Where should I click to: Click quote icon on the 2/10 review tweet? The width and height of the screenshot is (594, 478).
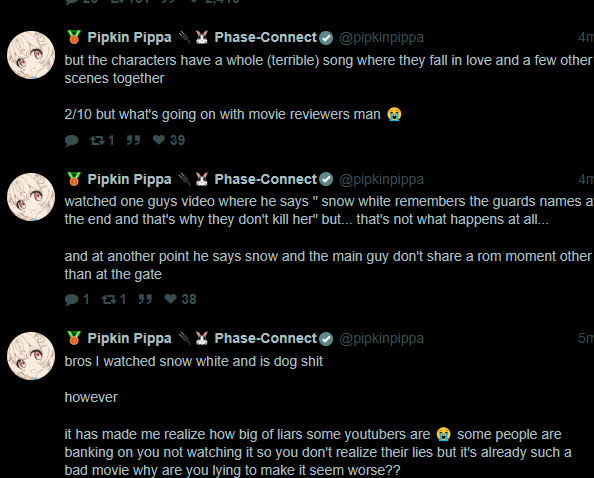[133, 140]
